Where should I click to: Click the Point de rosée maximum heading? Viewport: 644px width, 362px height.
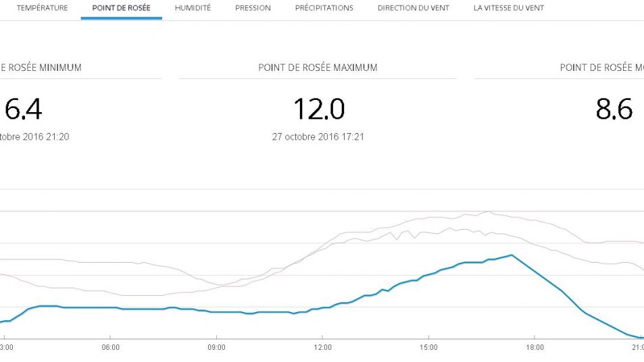318,68
